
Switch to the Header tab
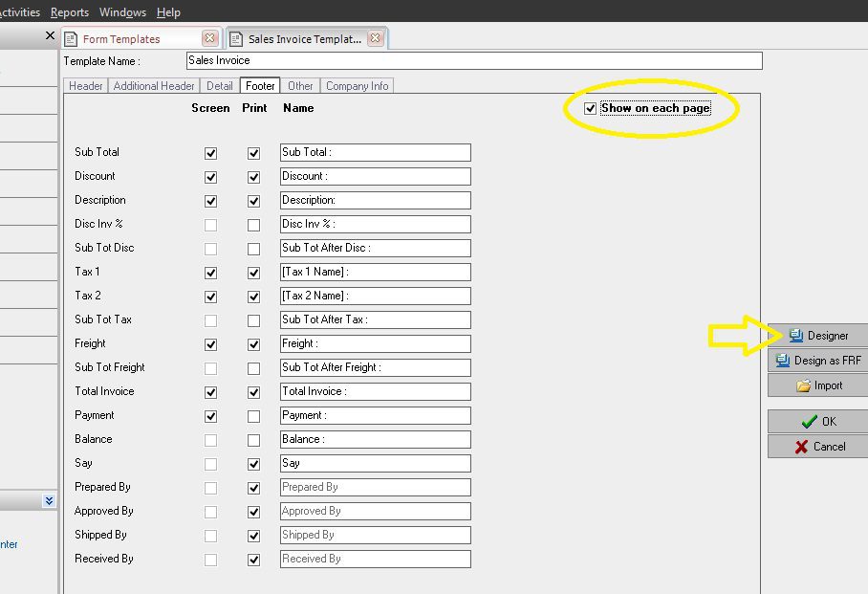coord(85,86)
